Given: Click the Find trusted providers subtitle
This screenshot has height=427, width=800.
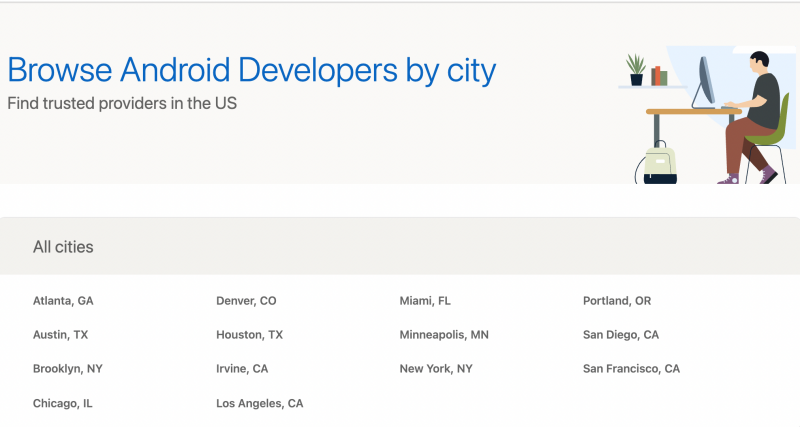Looking at the screenshot, I should 122,103.
